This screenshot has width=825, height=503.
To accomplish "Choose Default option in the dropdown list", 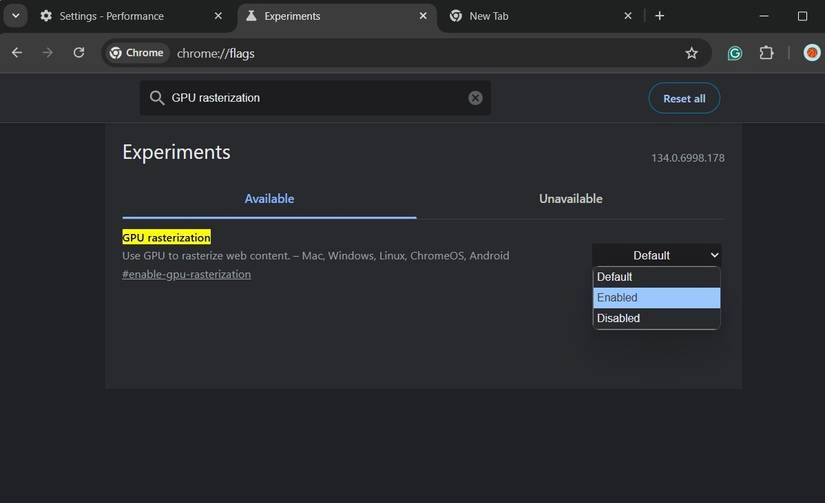I will (656, 277).
